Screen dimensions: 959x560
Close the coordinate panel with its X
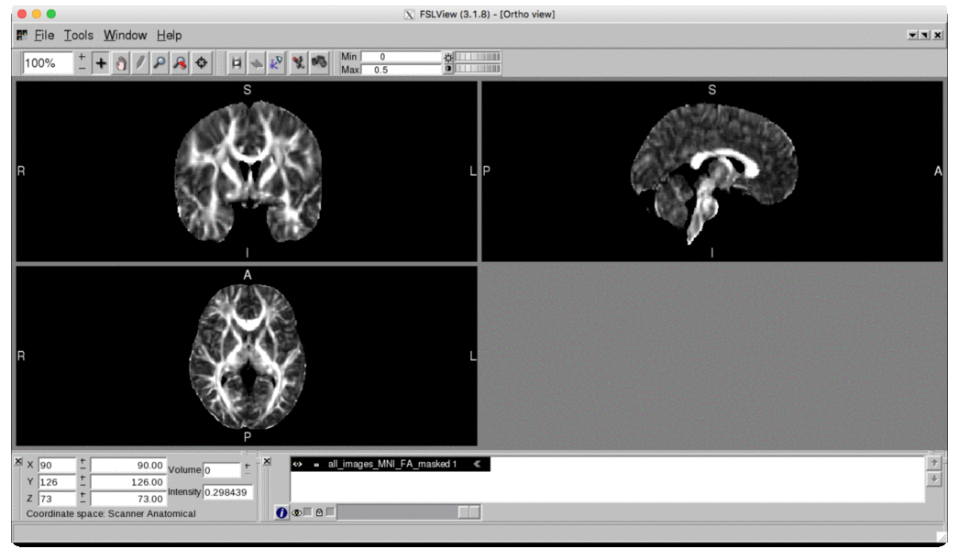click(18, 461)
